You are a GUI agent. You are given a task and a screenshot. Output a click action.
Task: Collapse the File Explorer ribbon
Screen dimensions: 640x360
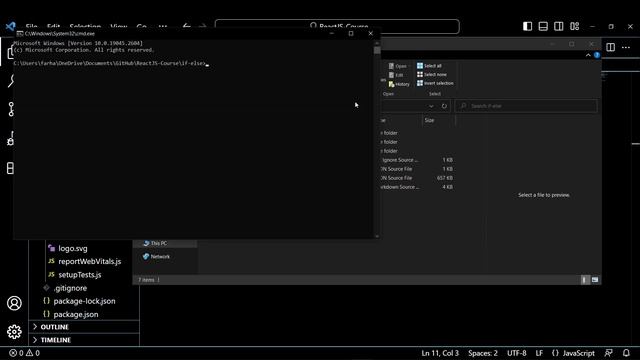588,55
